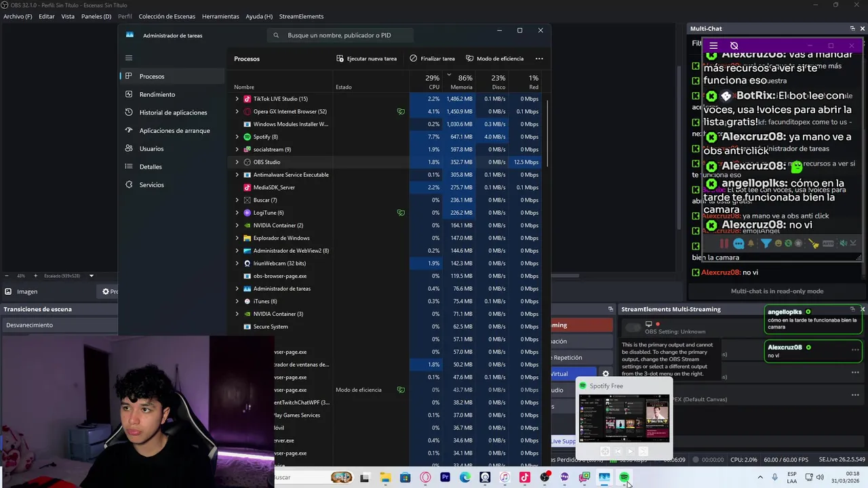Click Spotify icon in Windows taskbar

click(x=624, y=478)
